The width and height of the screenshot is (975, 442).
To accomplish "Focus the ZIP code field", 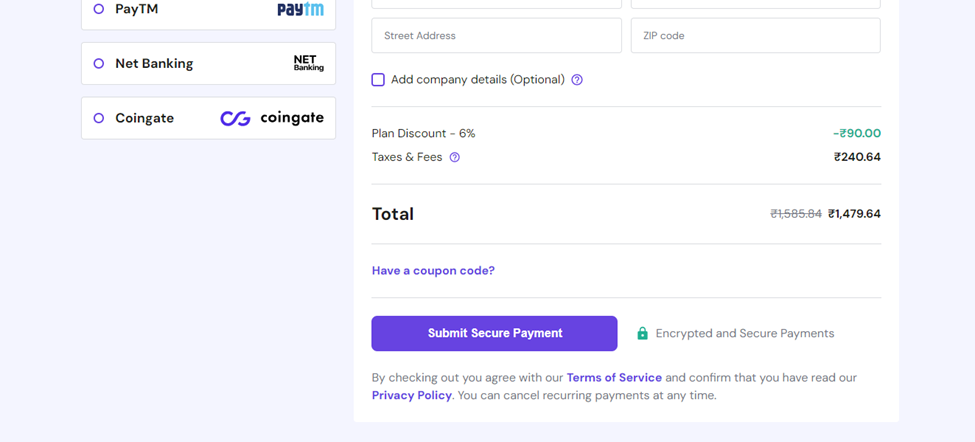I will pos(756,35).
